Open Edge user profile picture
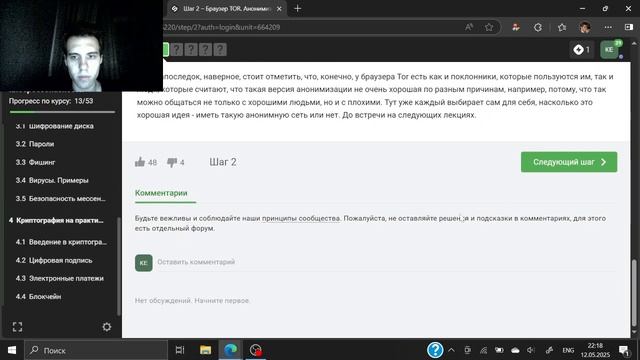 (x=585, y=27)
